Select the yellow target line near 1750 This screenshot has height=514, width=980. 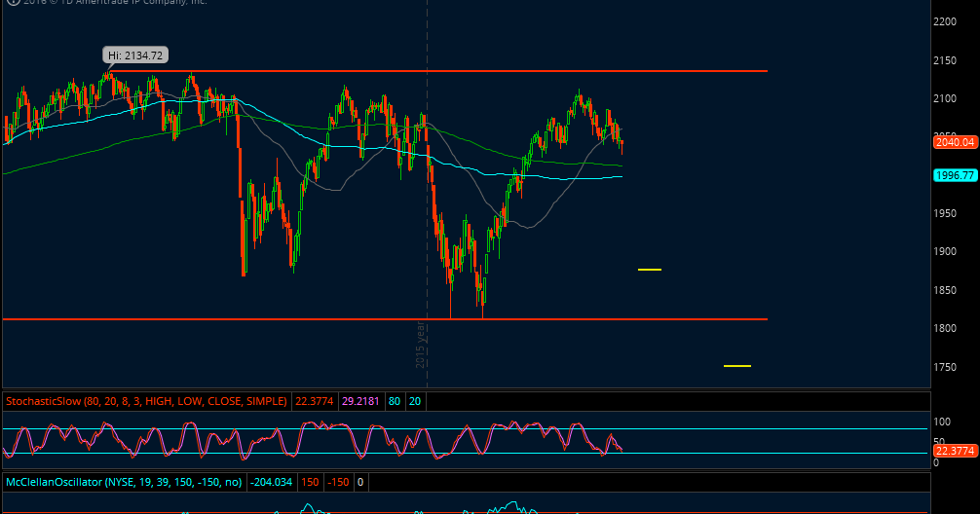[737, 366]
